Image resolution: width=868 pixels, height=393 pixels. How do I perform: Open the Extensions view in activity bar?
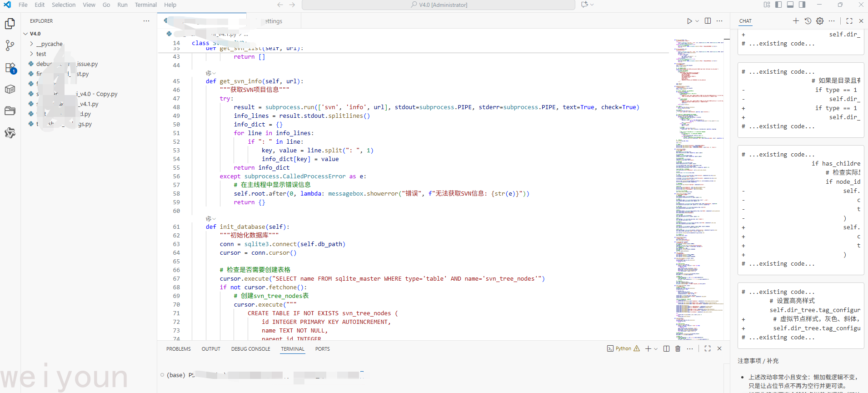coord(10,68)
